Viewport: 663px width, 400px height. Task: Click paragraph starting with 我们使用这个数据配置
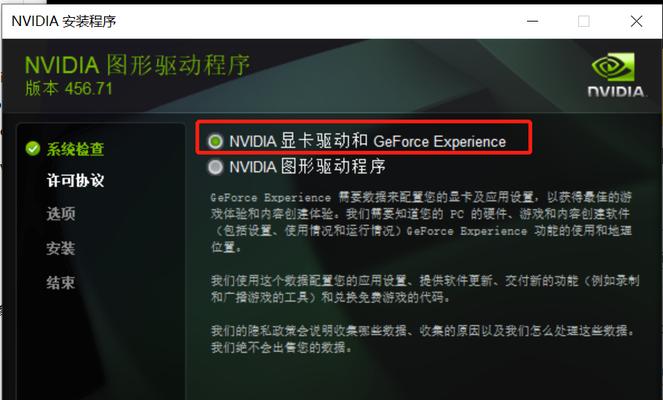(425, 289)
